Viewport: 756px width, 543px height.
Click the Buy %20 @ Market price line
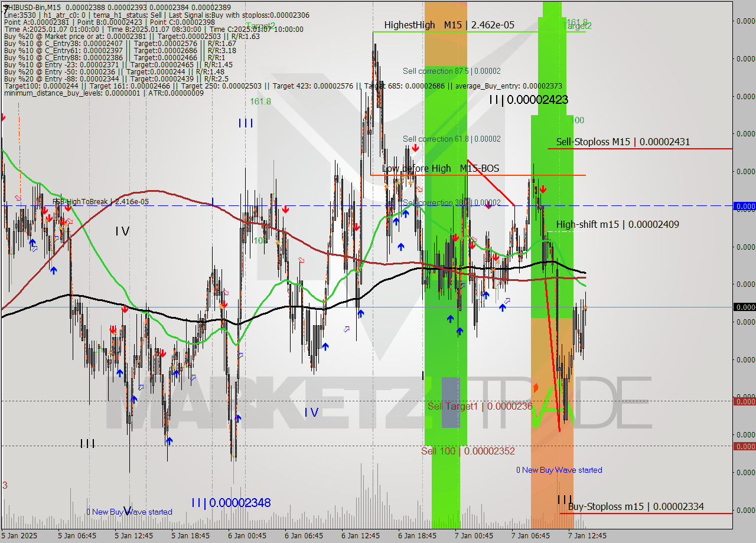tap(132, 36)
